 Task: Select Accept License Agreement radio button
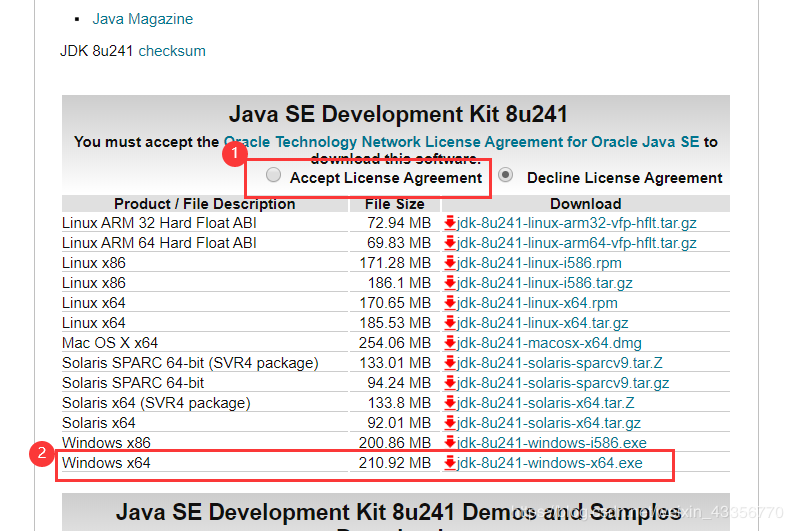[x=273, y=175]
